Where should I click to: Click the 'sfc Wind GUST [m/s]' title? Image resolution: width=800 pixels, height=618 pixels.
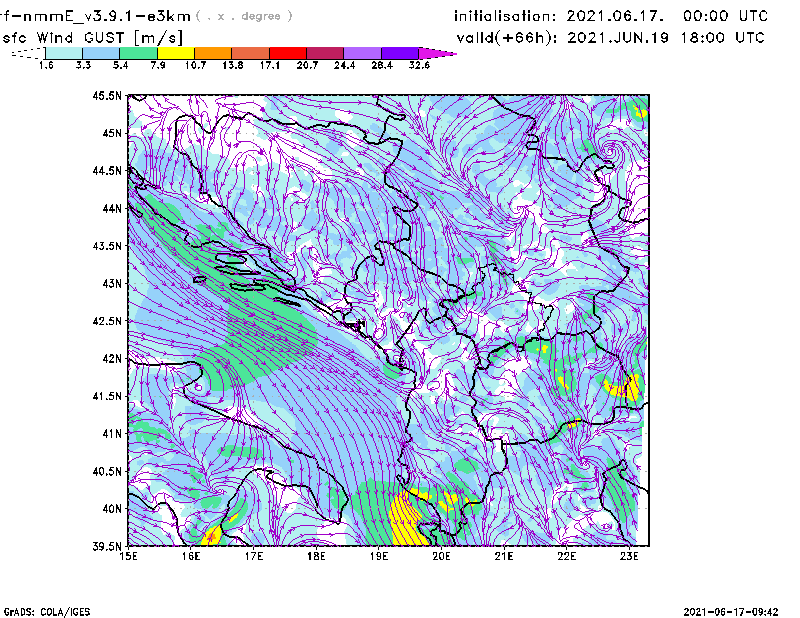[92, 38]
